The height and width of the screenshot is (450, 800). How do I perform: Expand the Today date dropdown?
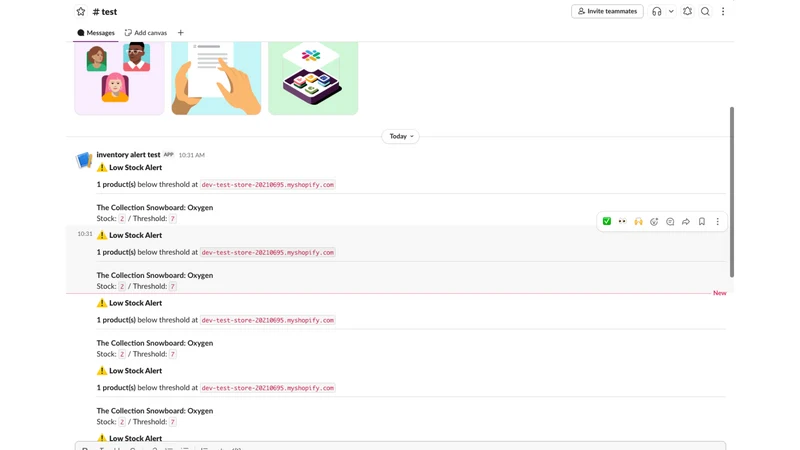click(401, 136)
